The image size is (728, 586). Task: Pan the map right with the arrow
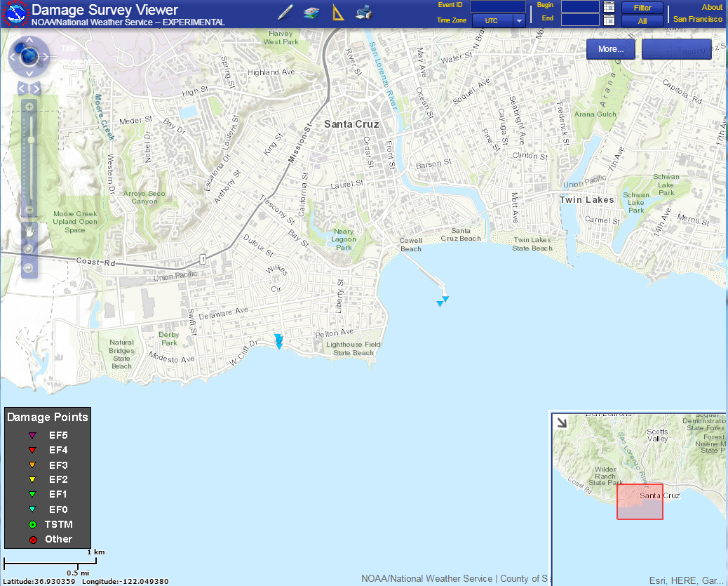coord(46,57)
